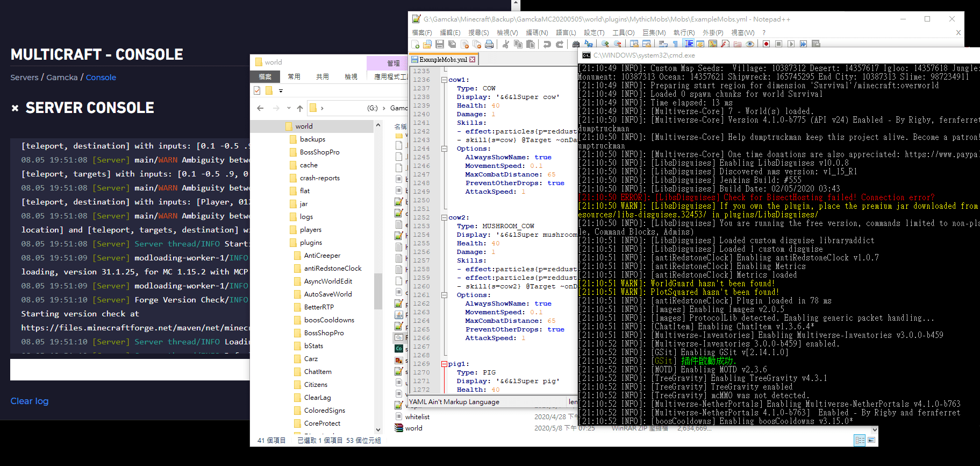980x466 pixels.
Task: Select the crash-reports folder in Explorer tree
Action: coord(320,178)
